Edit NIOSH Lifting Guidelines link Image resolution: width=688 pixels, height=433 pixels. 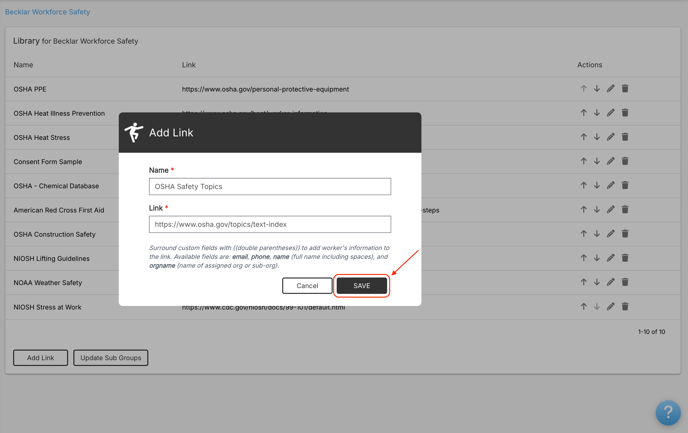(x=611, y=258)
